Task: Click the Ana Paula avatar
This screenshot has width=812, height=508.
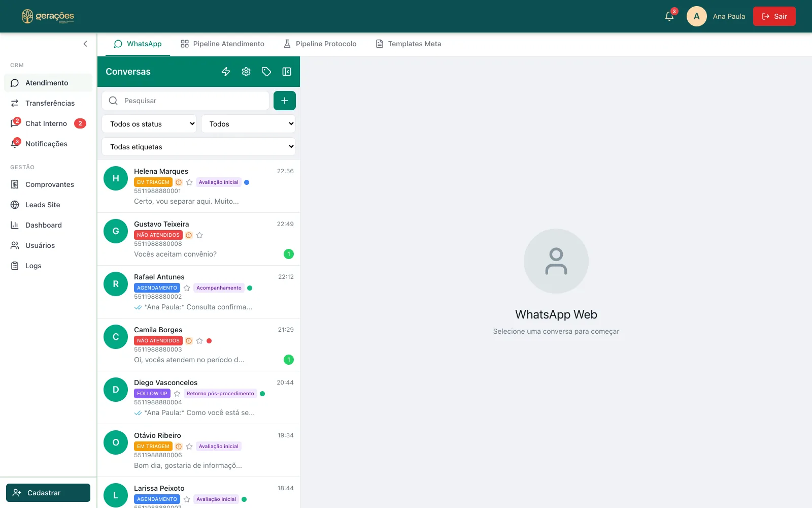Action: tap(697, 16)
